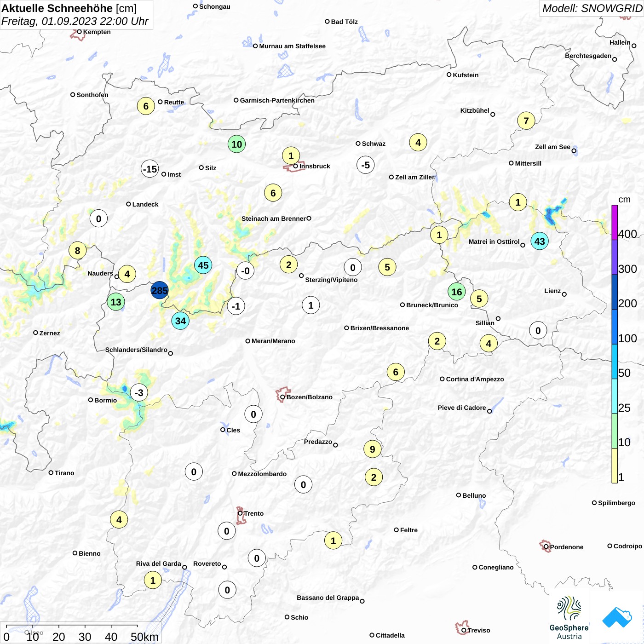Click the Kufstein label

(x=466, y=75)
